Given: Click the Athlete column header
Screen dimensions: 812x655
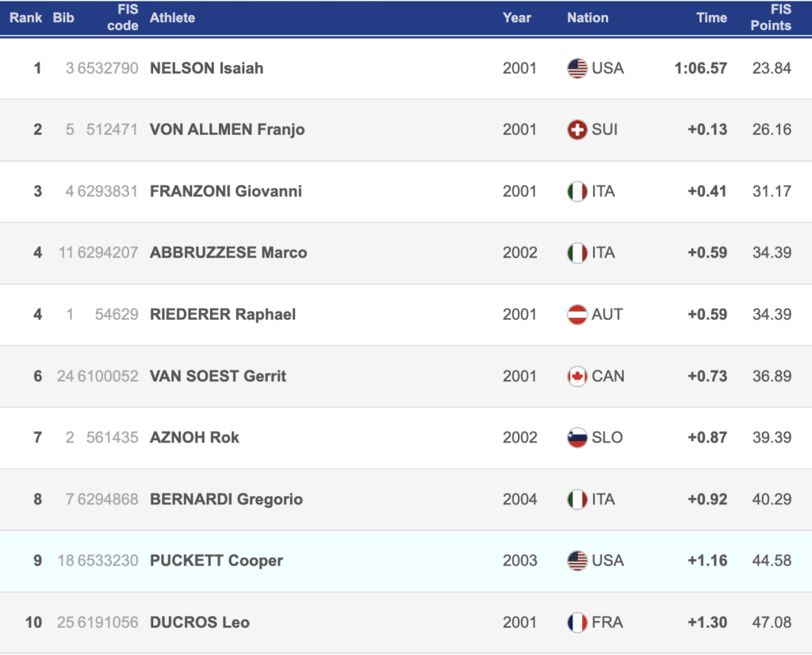Looking at the screenshot, I should tap(172, 17).
